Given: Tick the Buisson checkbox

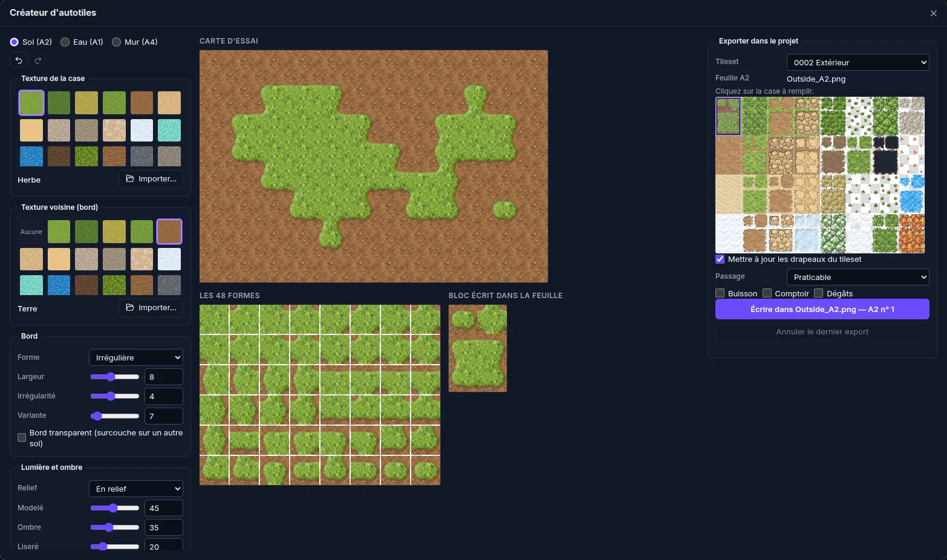Looking at the screenshot, I should point(720,293).
